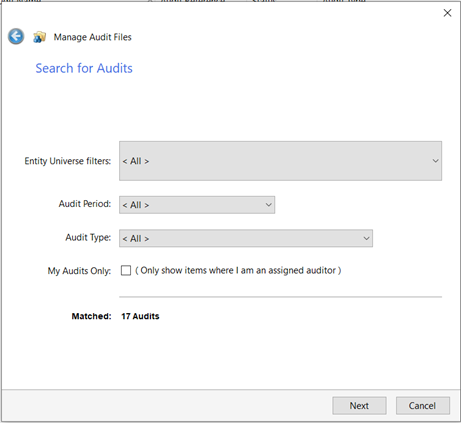Close the Manage Audit Files dialog
This screenshot has height=423, width=461.
point(447,13)
